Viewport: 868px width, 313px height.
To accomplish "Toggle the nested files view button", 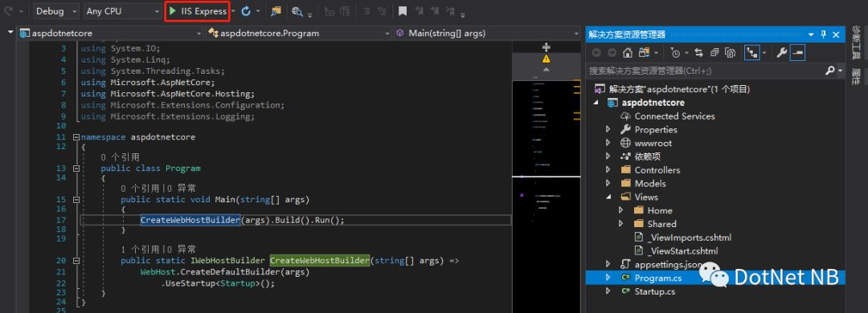I will tap(751, 52).
